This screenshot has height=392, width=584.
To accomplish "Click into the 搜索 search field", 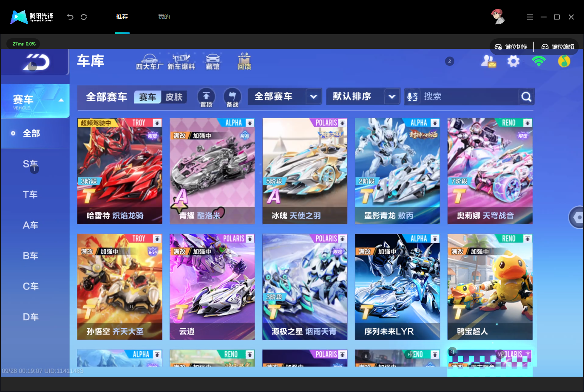I will (x=469, y=97).
